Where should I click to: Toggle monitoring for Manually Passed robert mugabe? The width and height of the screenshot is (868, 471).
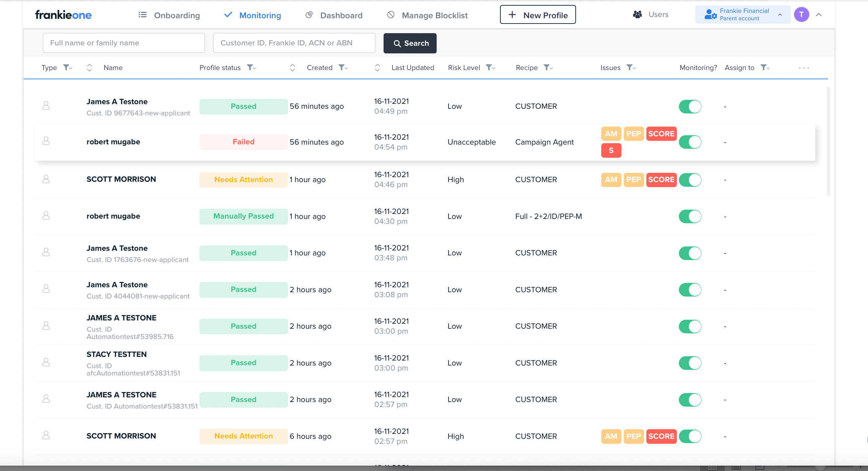tap(690, 216)
